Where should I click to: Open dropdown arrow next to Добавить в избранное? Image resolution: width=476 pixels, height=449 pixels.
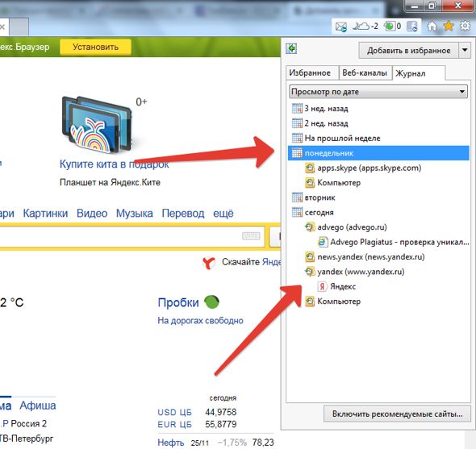tap(465, 50)
